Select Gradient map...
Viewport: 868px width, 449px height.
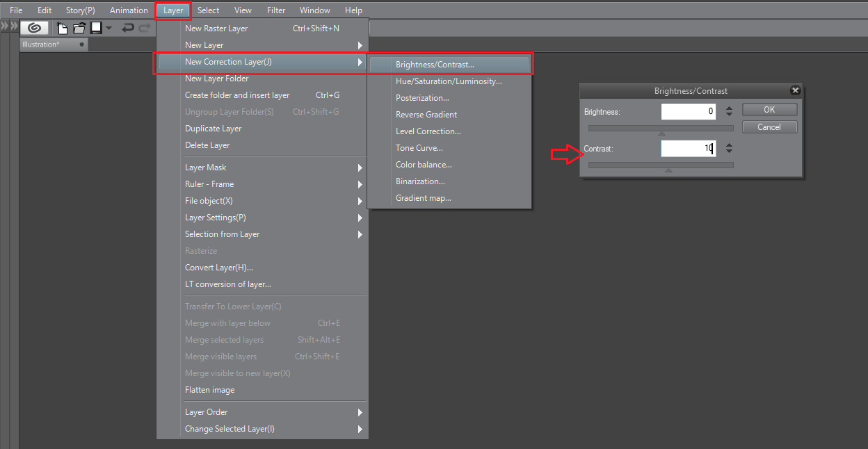(x=449, y=198)
